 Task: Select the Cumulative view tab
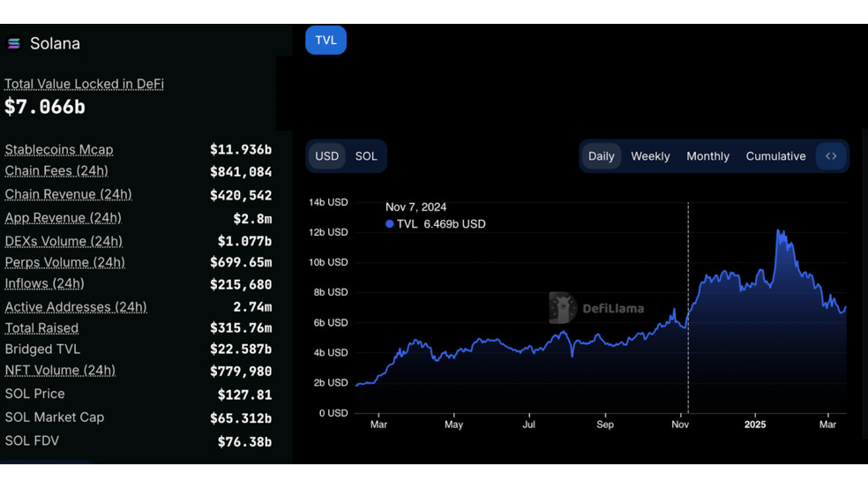click(x=775, y=156)
